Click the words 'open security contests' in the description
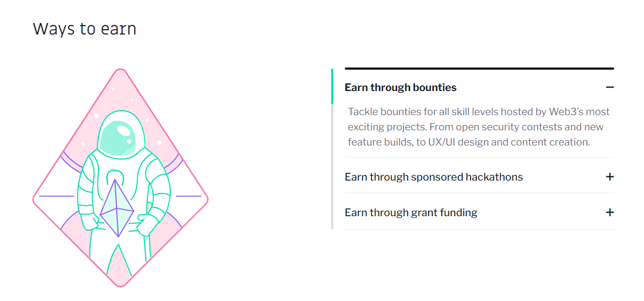 tap(507, 127)
